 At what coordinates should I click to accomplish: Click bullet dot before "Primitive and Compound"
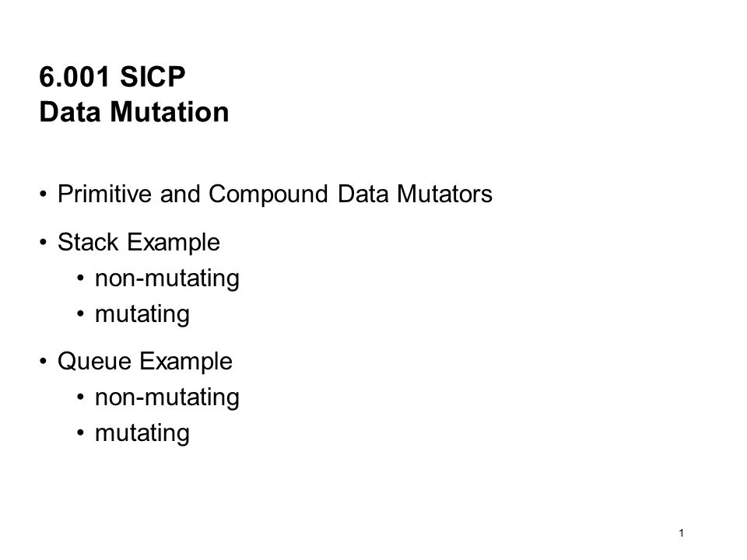click(44, 194)
